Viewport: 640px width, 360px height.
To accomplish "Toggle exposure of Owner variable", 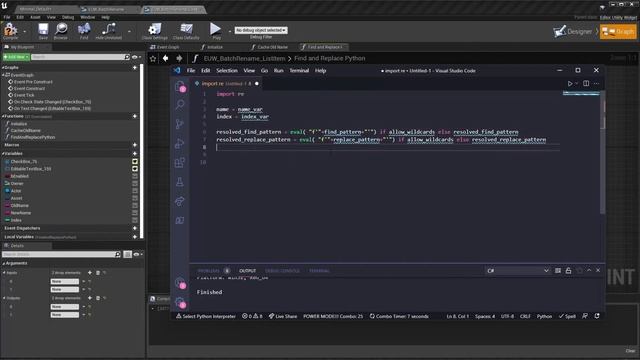I will (x=135, y=183).
